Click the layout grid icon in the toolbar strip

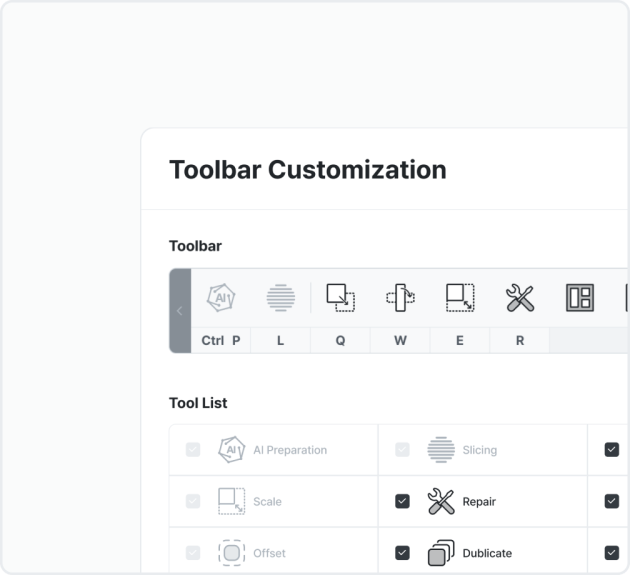(580, 298)
